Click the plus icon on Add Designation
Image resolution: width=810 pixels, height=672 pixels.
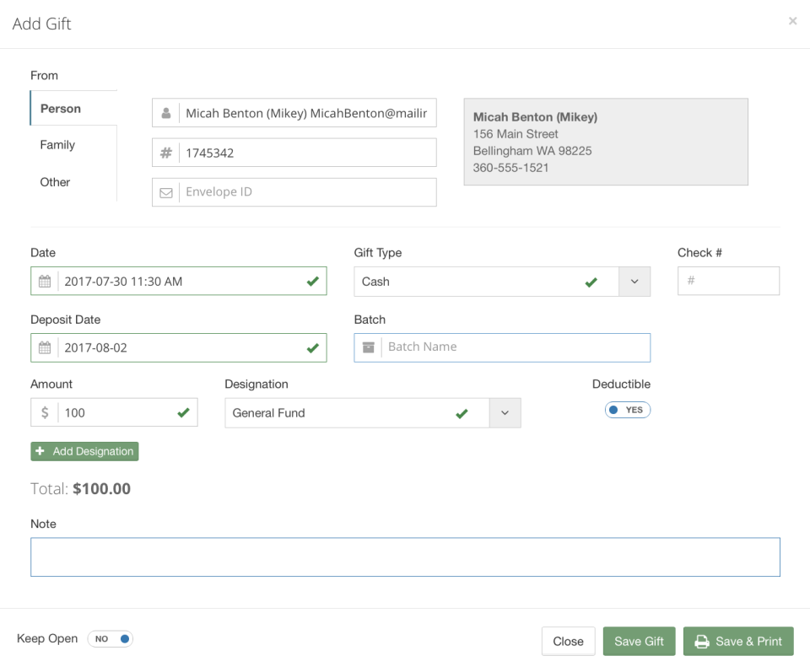(x=40, y=451)
